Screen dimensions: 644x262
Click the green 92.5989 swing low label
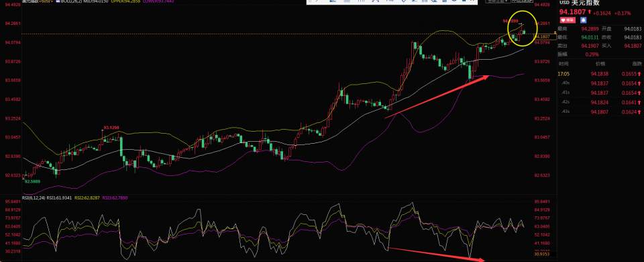coord(32,181)
